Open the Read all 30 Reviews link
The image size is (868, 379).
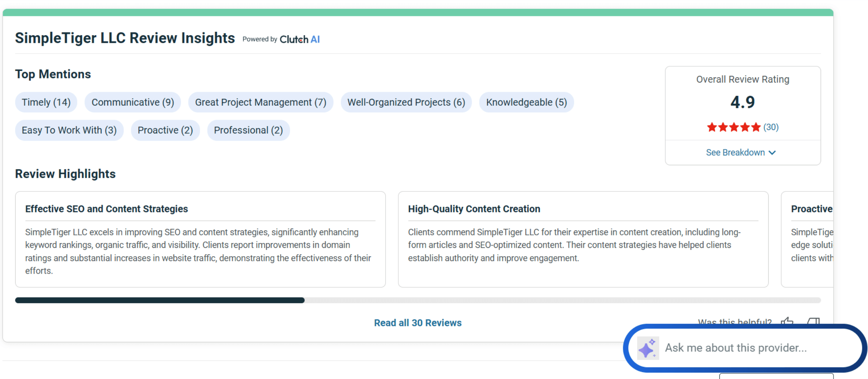click(x=418, y=323)
